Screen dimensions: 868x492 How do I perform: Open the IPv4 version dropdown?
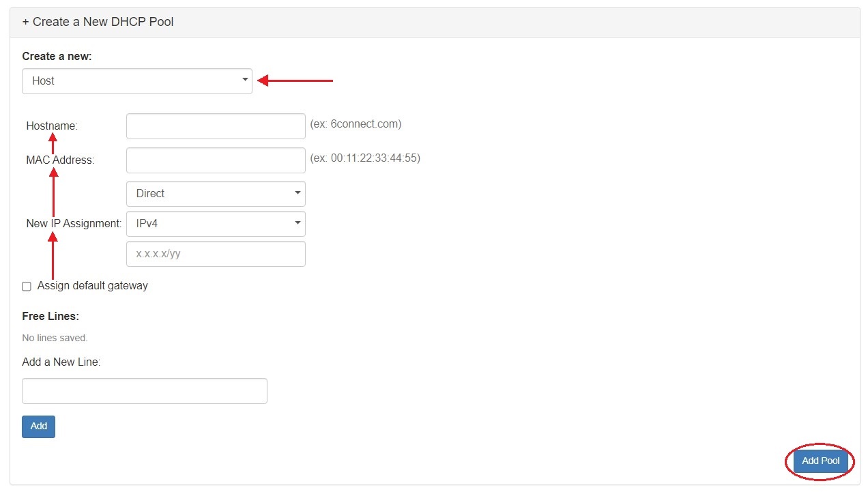pyautogui.click(x=216, y=224)
